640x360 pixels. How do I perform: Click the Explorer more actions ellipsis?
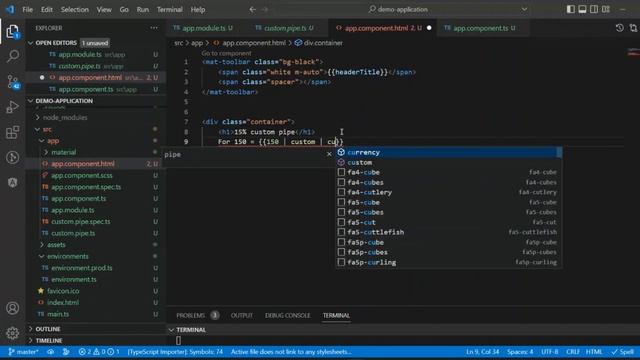tap(154, 28)
